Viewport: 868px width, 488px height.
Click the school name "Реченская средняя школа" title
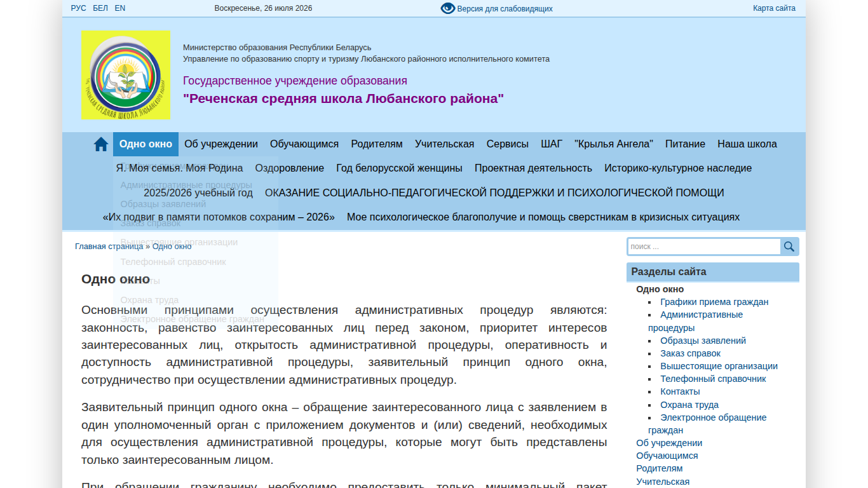343,98
